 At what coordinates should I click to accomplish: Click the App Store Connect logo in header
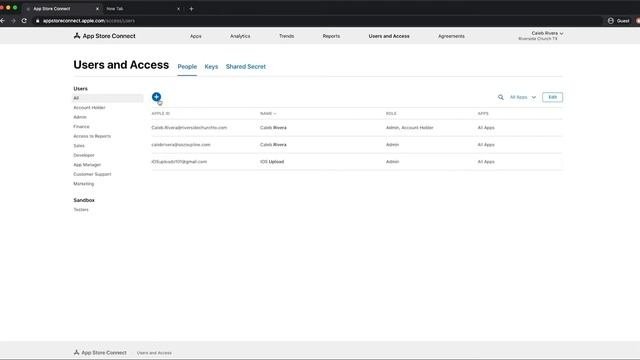click(104, 36)
